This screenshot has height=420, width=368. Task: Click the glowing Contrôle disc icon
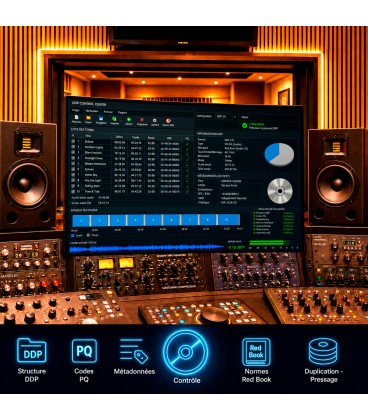pos(186,352)
